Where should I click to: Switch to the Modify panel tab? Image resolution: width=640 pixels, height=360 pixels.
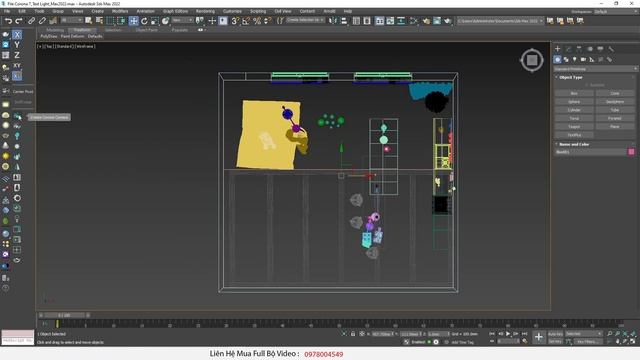pos(568,49)
